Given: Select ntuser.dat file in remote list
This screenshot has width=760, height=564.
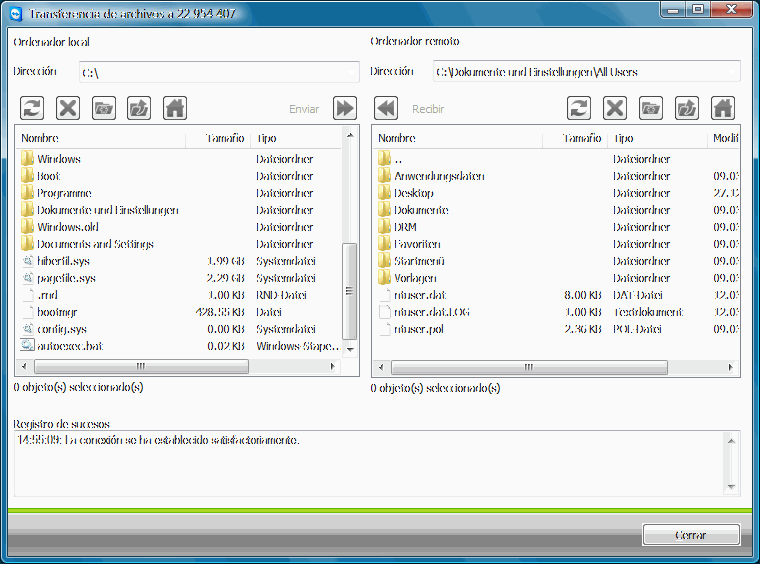Looking at the screenshot, I should (419, 295).
